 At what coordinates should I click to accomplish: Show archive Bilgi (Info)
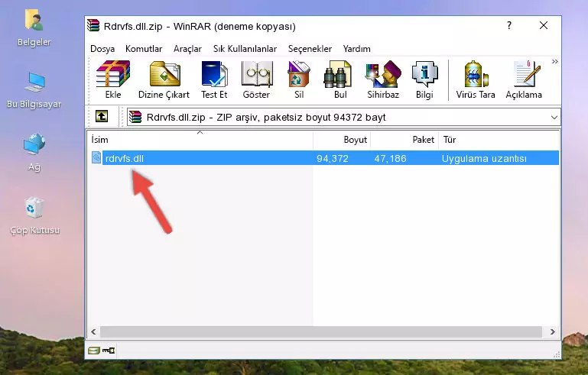click(x=424, y=79)
